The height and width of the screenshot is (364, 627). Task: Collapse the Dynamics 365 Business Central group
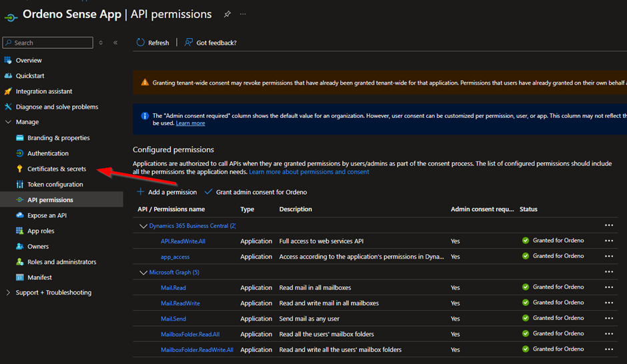coord(143,226)
